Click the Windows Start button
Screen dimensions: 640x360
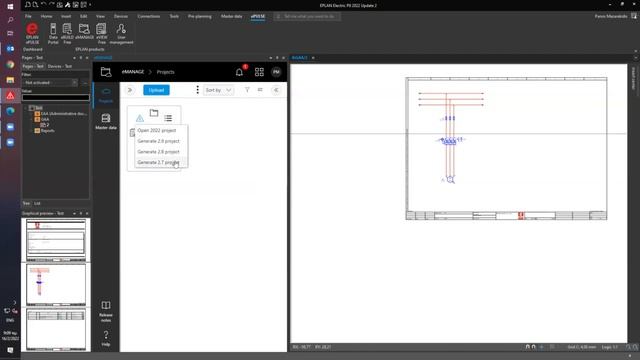click(x=10, y=6)
